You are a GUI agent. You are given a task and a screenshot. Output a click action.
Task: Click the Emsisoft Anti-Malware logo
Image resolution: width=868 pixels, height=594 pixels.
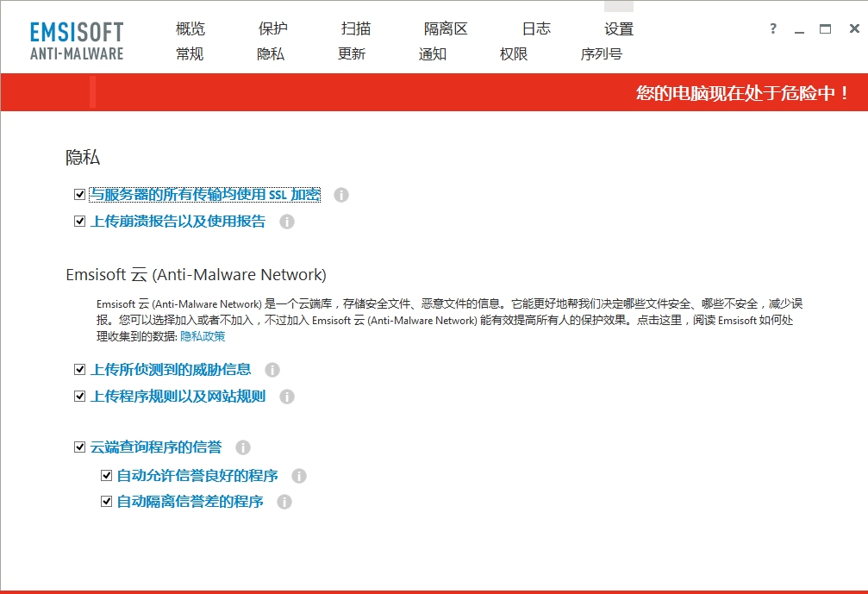click(77, 41)
